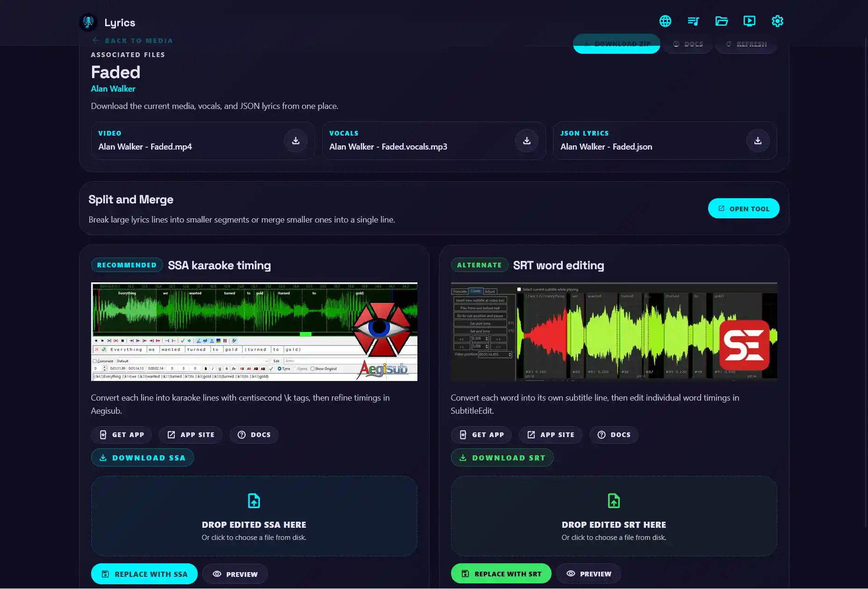Open the SubtitleEdit screenshot thumbnail

click(614, 331)
